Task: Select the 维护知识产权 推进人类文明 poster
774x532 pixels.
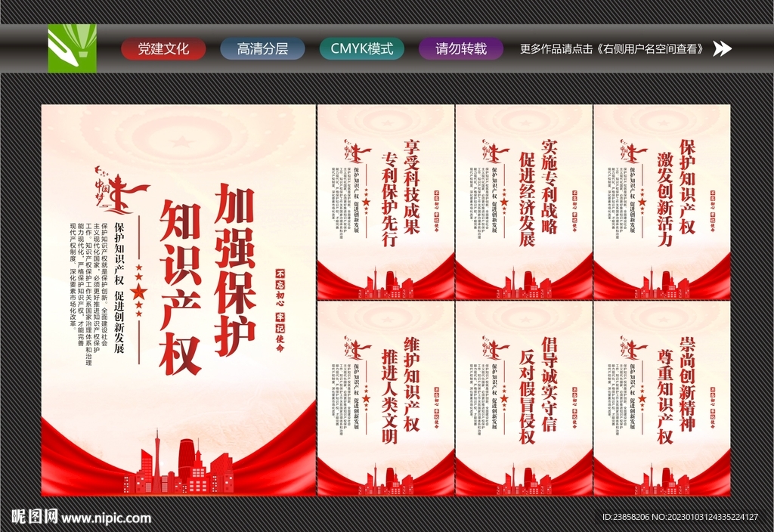Action: [x=385, y=398]
